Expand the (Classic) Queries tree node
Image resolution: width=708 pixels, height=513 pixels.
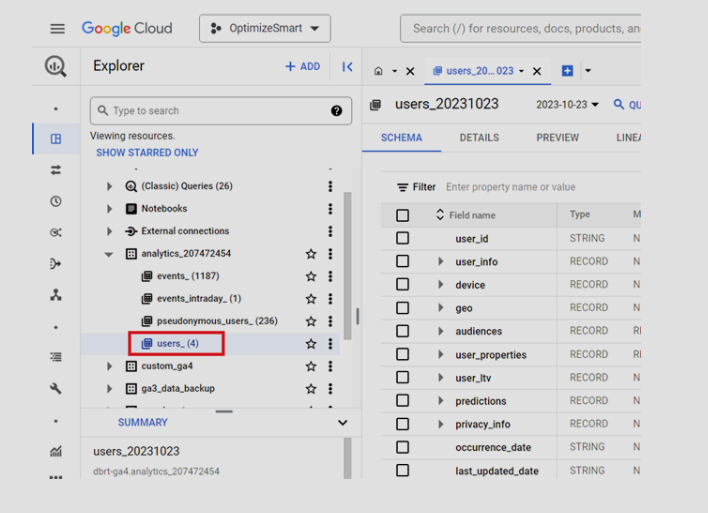109,186
